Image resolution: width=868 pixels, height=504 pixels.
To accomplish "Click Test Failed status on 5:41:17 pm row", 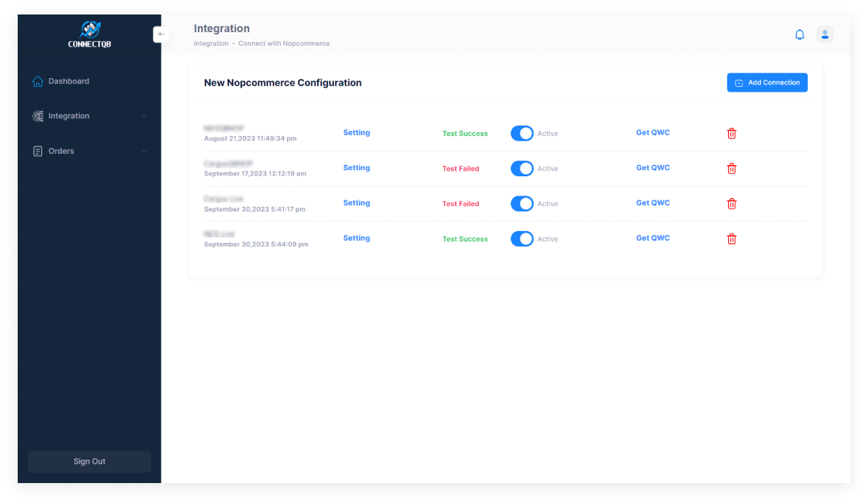I will tap(461, 204).
